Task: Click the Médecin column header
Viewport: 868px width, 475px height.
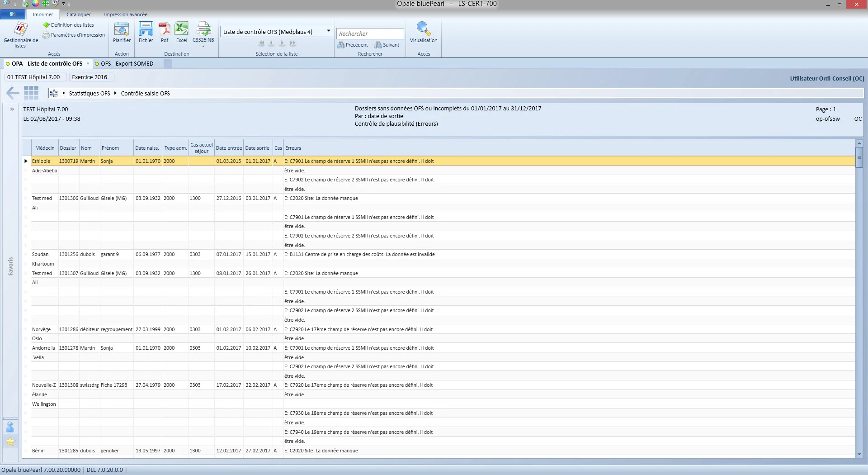Action: click(45, 148)
